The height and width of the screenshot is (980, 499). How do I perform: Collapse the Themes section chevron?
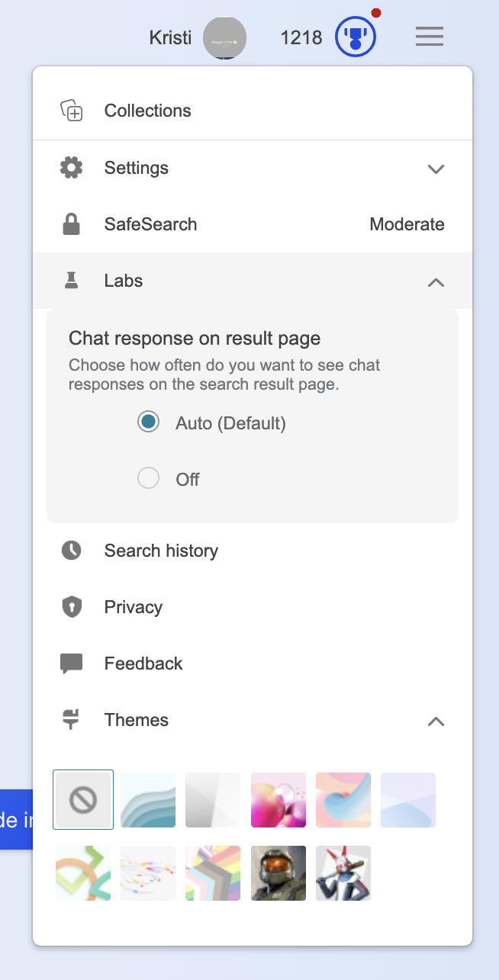coord(436,721)
